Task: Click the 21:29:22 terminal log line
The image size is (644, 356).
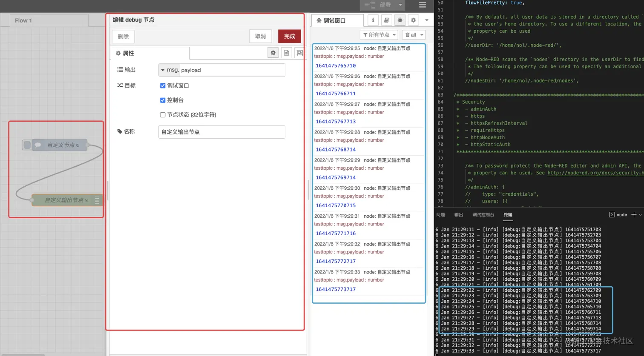Action: (519, 290)
